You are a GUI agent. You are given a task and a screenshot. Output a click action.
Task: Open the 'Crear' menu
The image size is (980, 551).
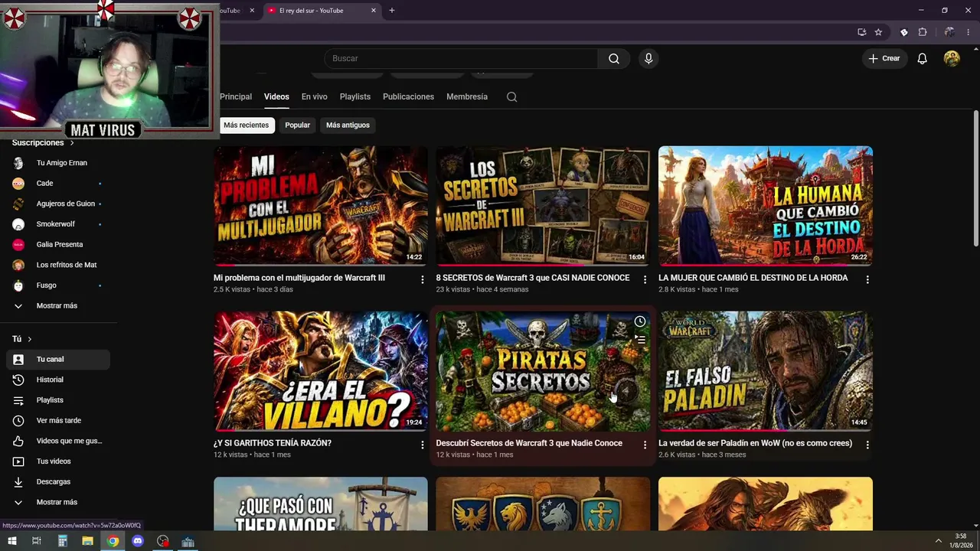tap(884, 59)
